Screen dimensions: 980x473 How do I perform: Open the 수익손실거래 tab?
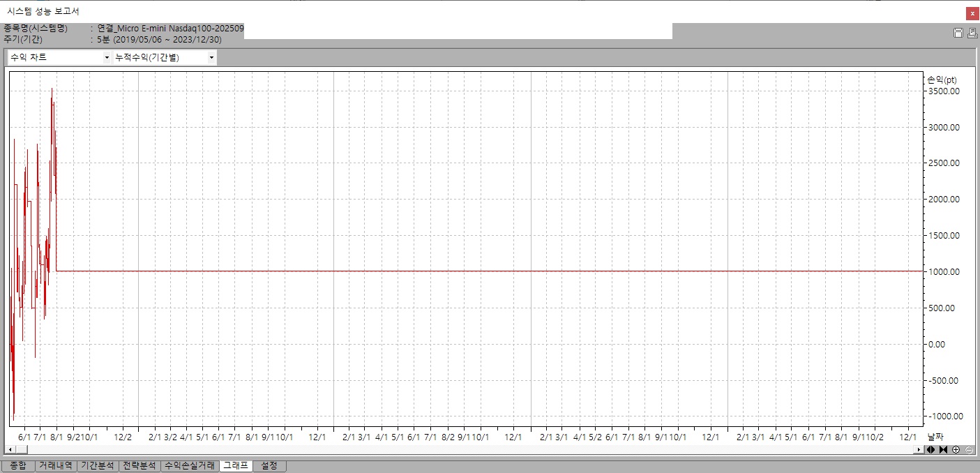tap(189, 465)
